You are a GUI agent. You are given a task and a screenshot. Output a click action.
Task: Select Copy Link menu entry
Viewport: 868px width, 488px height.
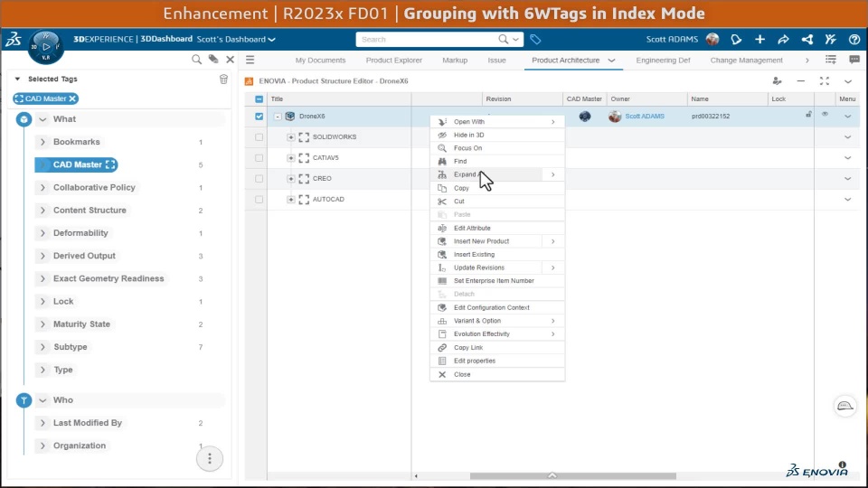pos(497,347)
